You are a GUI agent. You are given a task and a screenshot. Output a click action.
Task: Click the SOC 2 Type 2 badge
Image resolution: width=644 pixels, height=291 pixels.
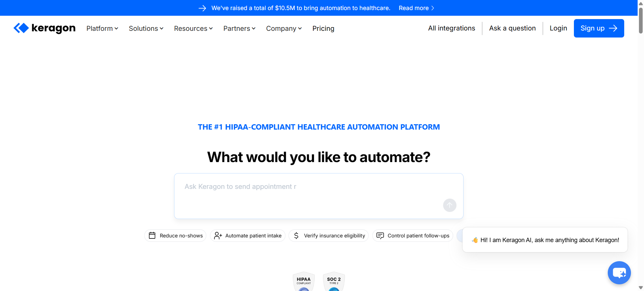(334, 281)
